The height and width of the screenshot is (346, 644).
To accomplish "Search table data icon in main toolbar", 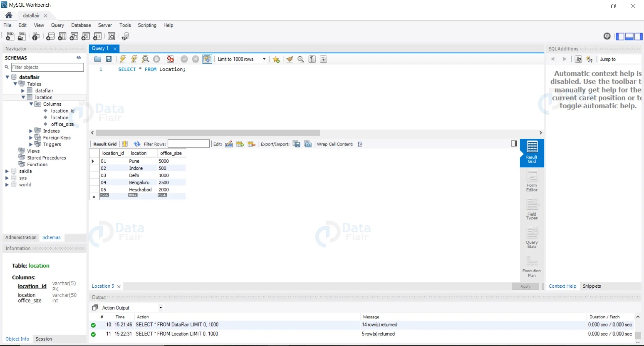I will tap(112, 36).
